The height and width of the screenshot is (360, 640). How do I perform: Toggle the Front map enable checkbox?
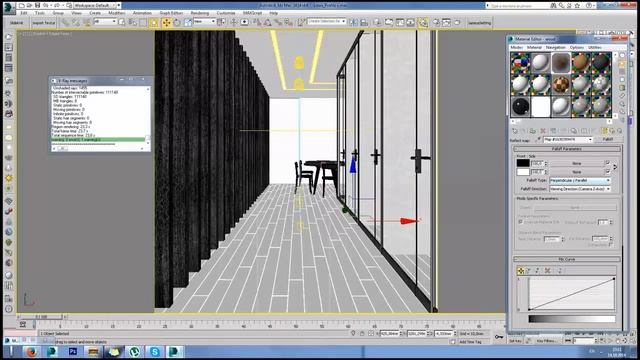pos(607,163)
